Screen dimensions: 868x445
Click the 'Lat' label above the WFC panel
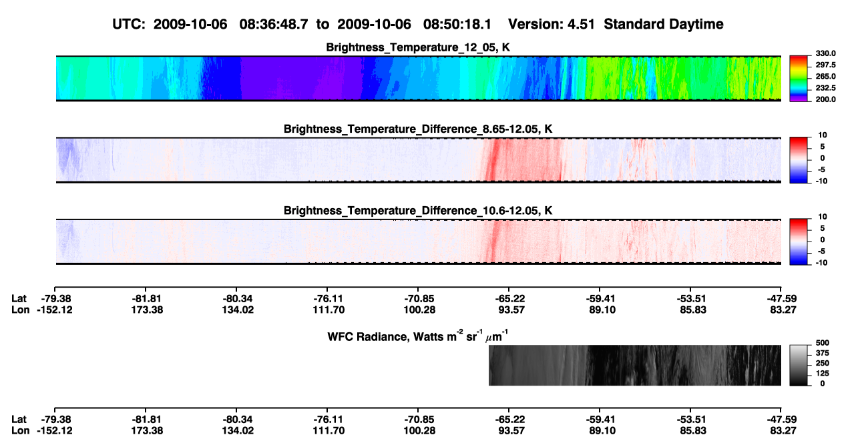tap(19, 298)
